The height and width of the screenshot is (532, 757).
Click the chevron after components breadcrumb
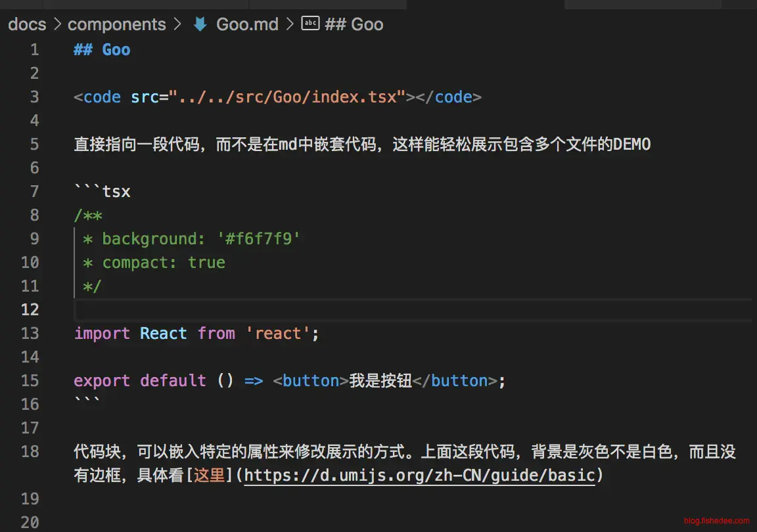[177, 24]
